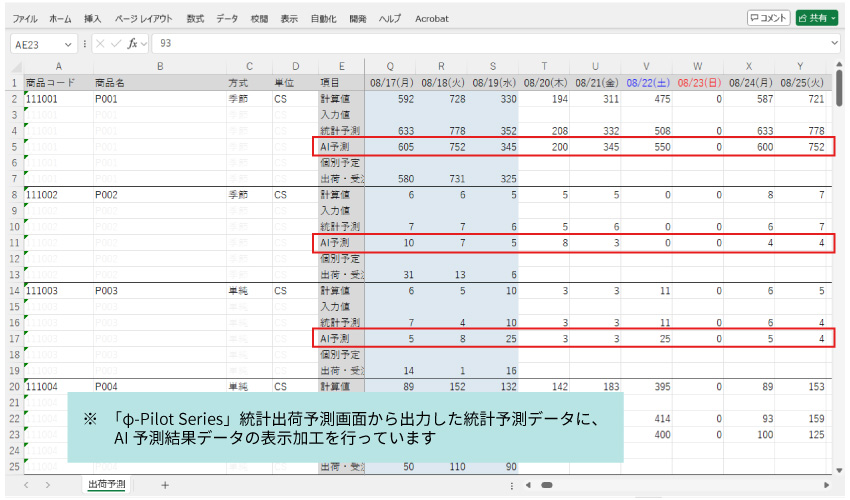
Task: Click the horizontal scroll left arrow
Action: click(528, 485)
